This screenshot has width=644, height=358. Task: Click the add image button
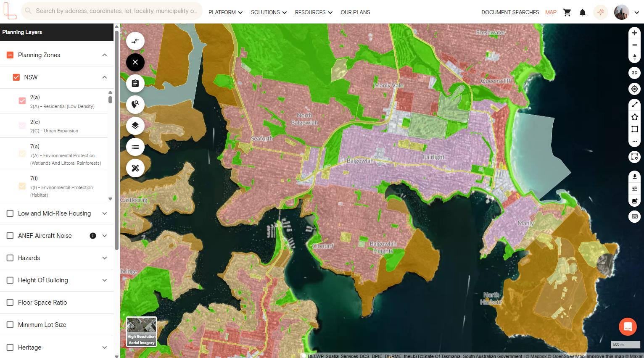[635, 201]
